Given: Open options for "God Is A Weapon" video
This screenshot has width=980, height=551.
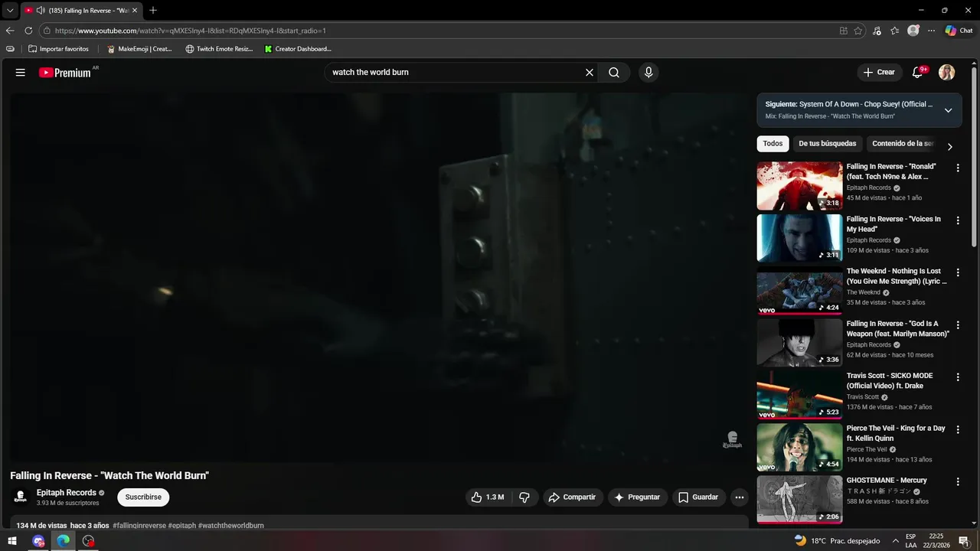Looking at the screenshot, I should (x=958, y=324).
